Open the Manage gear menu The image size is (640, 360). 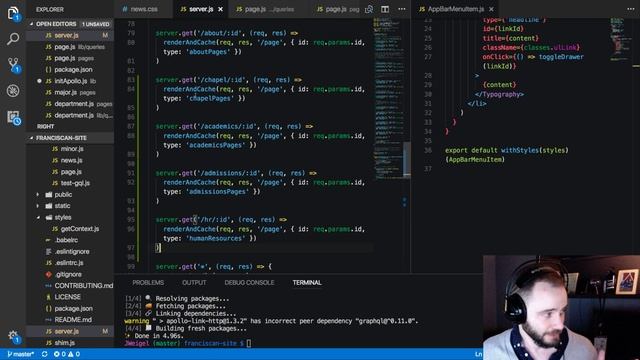[13, 336]
